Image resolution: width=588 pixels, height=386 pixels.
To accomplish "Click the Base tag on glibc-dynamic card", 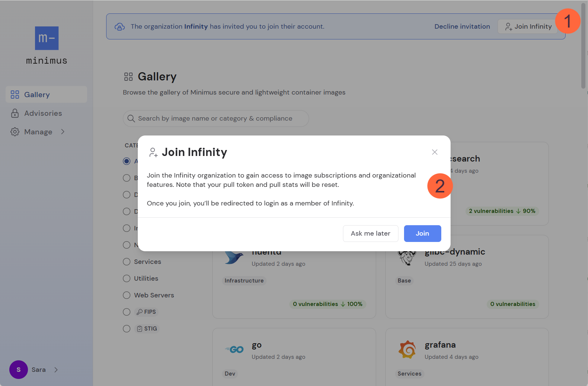I will click(404, 281).
